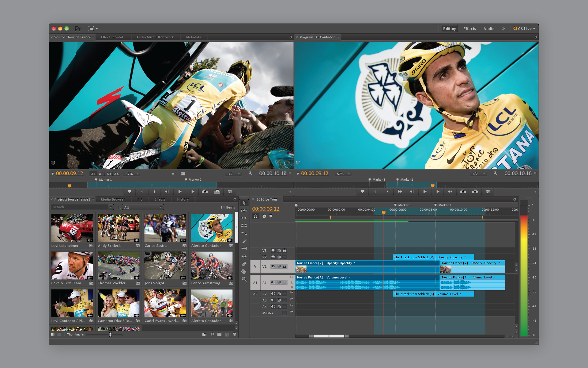Image resolution: width=588 pixels, height=368 pixels.
Task: Switch to the Media Browser tab
Action: click(x=113, y=199)
